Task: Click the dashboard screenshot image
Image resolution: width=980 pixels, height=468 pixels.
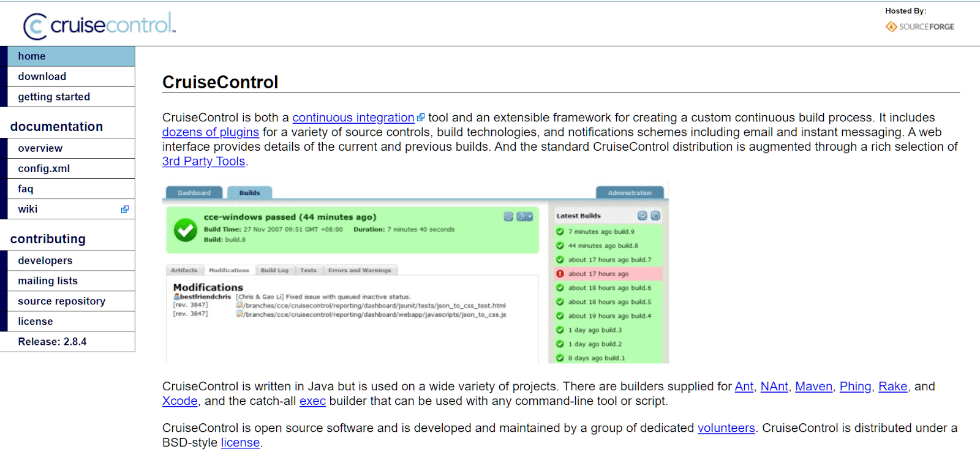Action: point(415,274)
